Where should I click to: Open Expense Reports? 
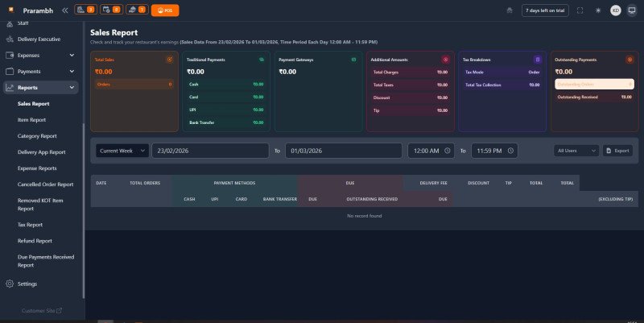[37, 168]
